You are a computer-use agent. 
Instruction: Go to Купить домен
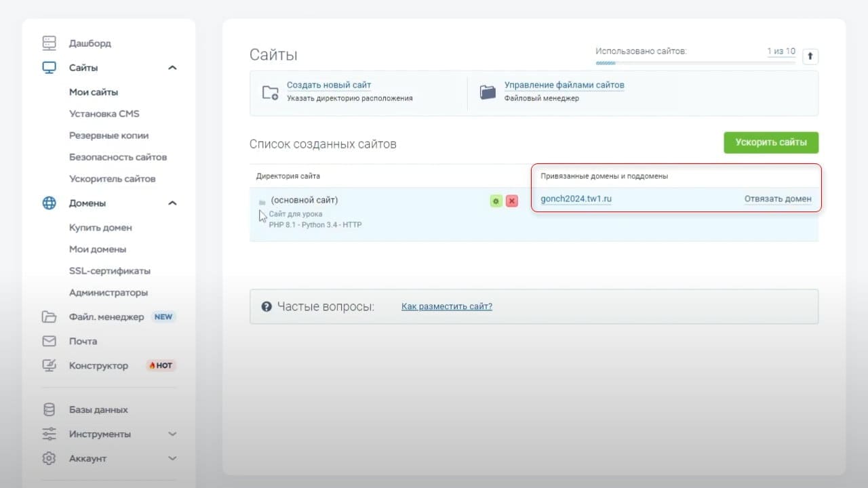pos(100,228)
